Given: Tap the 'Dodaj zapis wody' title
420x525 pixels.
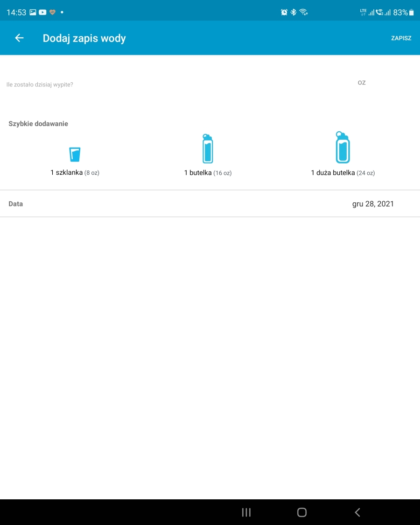Looking at the screenshot, I should point(84,38).
